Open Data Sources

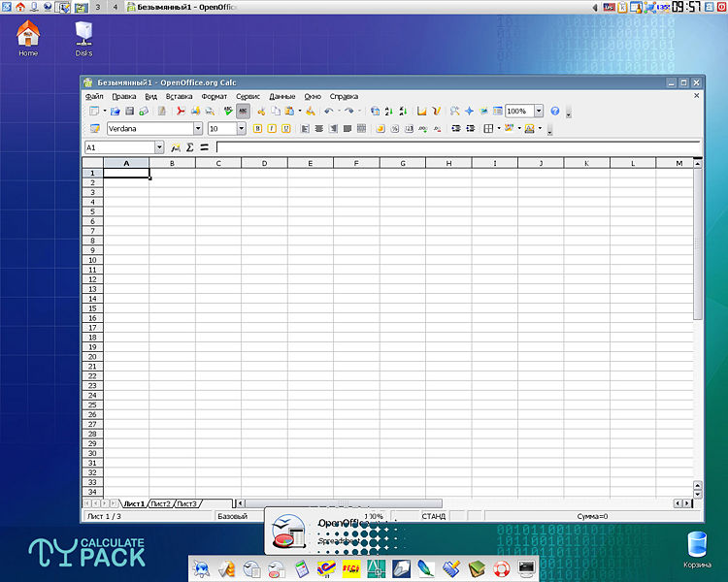(497, 111)
